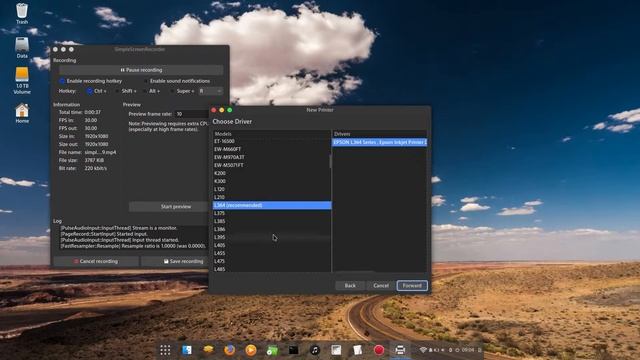Open the hotkey letter dropdown showing R
Screen dimensions: 640x360
click(x=210, y=91)
